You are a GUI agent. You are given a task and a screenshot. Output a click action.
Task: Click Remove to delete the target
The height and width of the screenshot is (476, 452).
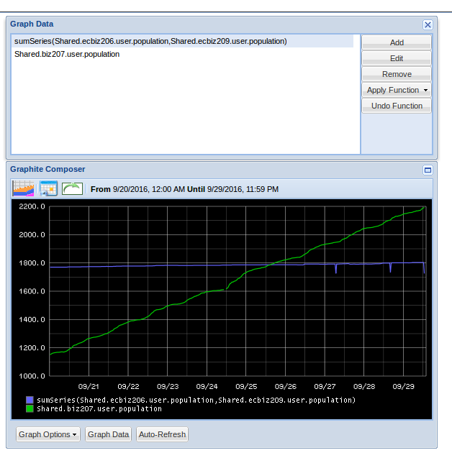point(397,74)
